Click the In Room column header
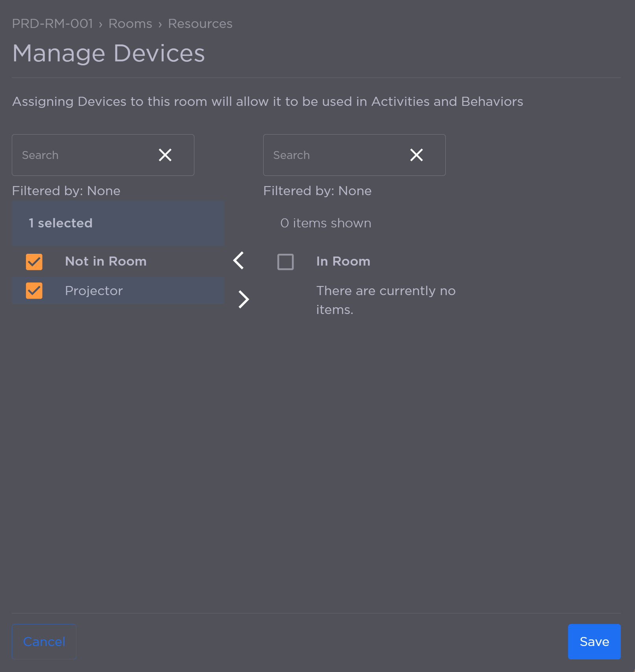Screen dimensions: 635x672 pos(343,261)
